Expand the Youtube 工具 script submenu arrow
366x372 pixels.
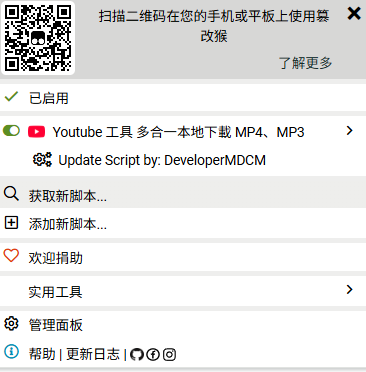[349, 131]
